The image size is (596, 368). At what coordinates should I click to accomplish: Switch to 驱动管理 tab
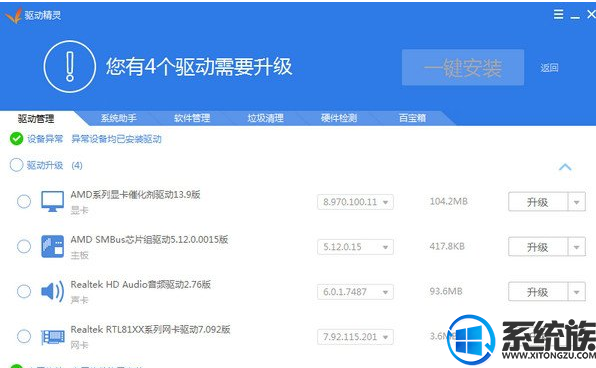click(x=36, y=119)
